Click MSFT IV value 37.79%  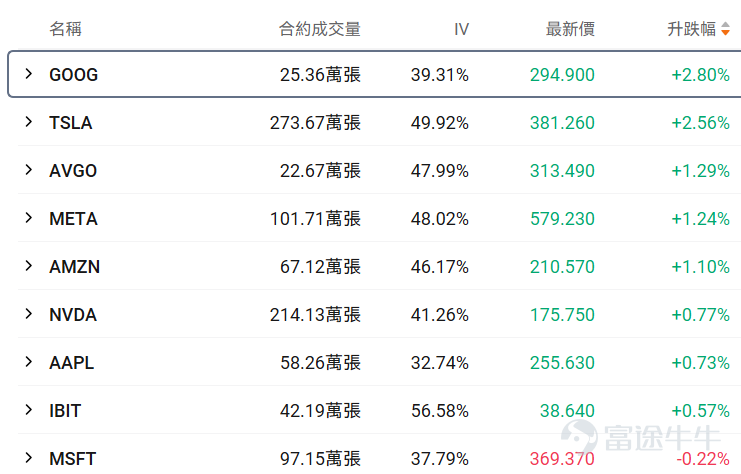[x=439, y=459]
